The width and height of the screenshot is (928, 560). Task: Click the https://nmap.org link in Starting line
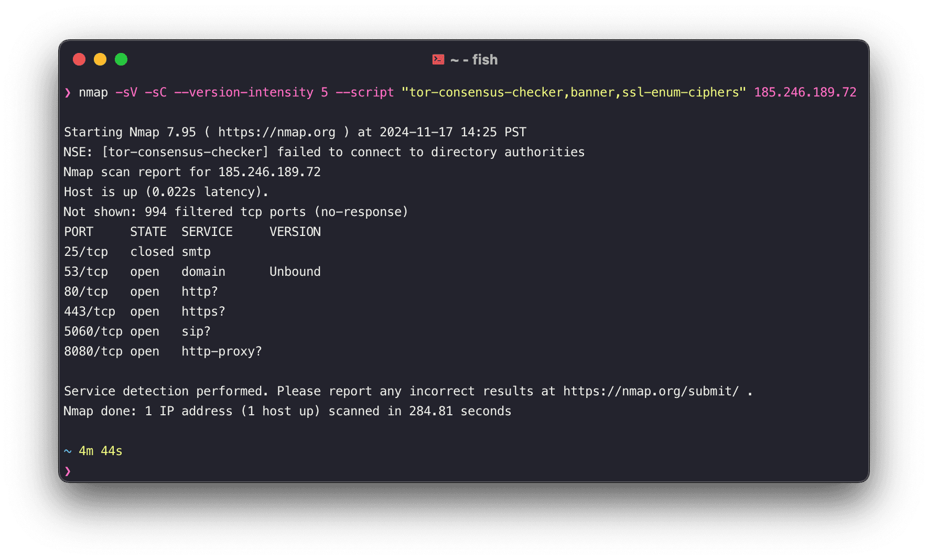coord(277,132)
